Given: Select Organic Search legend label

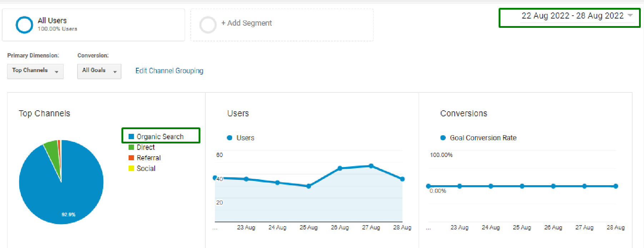Looking at the screenshot, I should coord(160,137).
